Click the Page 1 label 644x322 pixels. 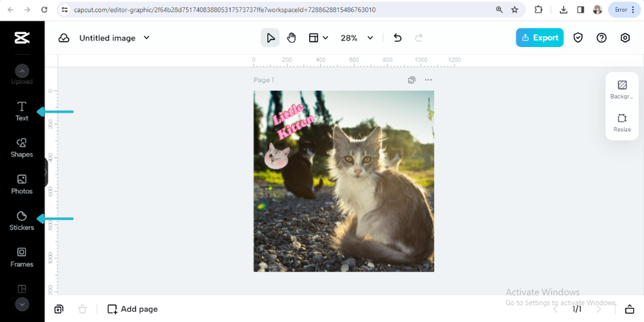click(x=263, y=80)
